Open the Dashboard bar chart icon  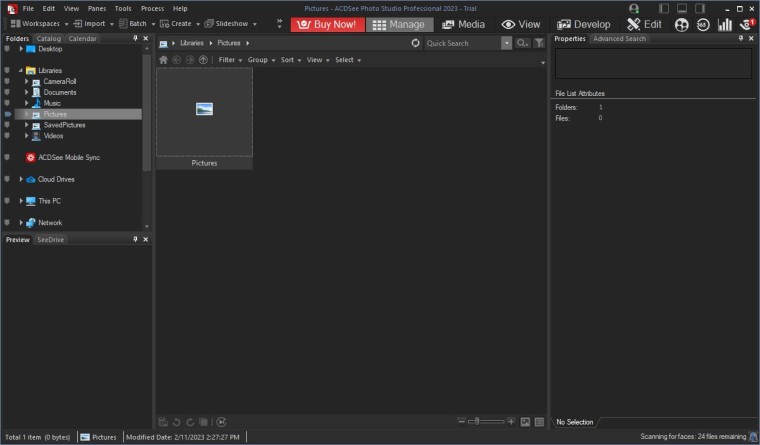[725, 25]
